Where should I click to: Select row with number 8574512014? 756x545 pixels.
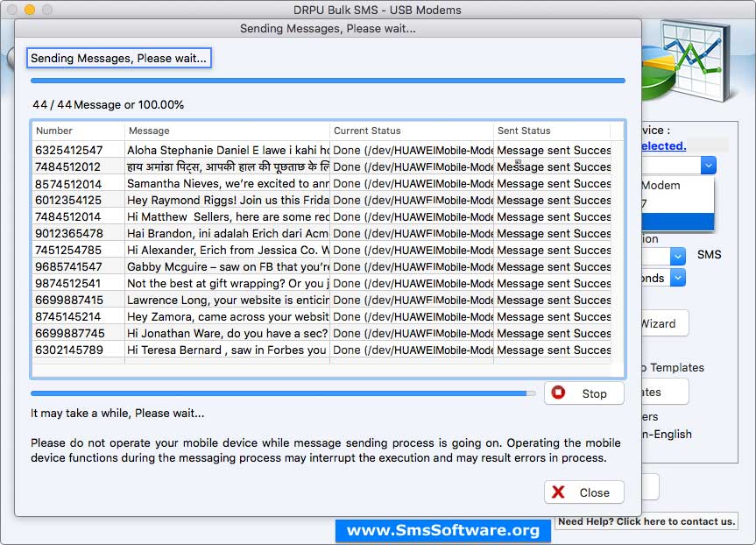[321, 184]
